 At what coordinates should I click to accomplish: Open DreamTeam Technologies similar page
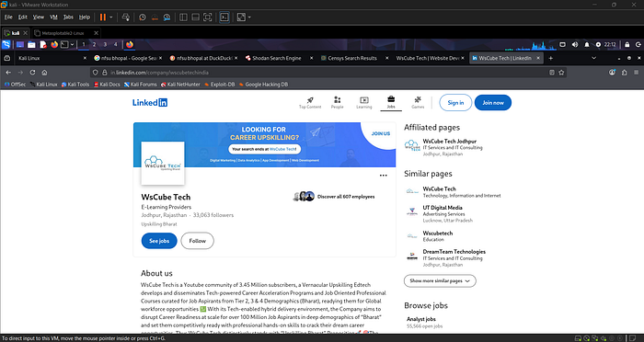454,252
